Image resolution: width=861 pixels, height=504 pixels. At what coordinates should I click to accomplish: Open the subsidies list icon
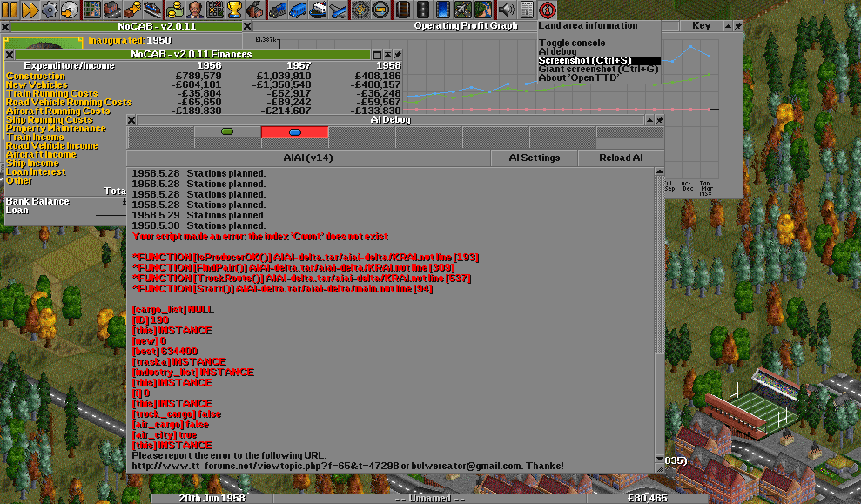(132, 10)
